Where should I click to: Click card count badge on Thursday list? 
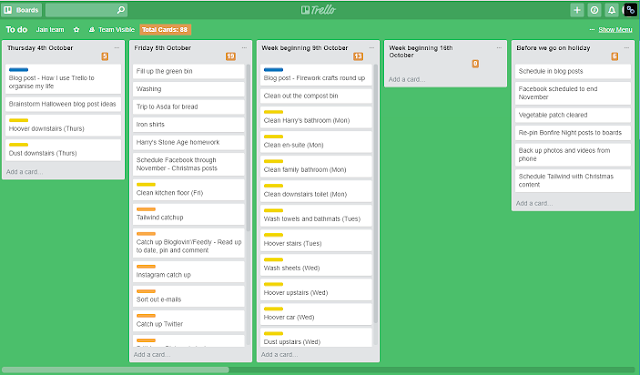[105, 56]
